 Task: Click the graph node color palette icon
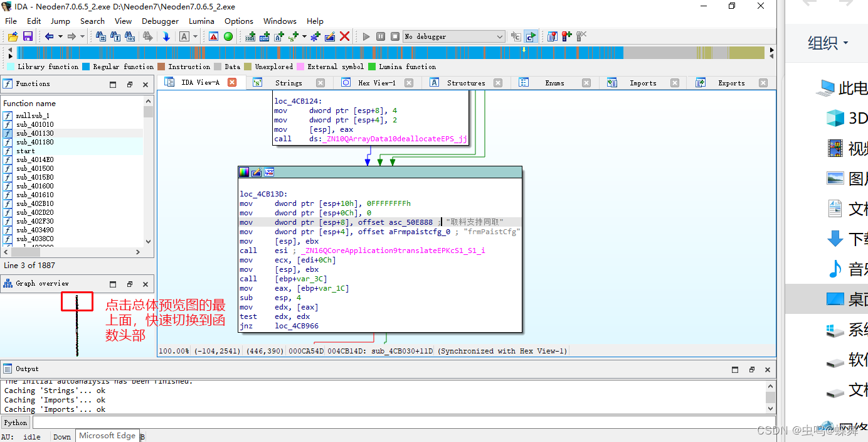tap(244, 172)
